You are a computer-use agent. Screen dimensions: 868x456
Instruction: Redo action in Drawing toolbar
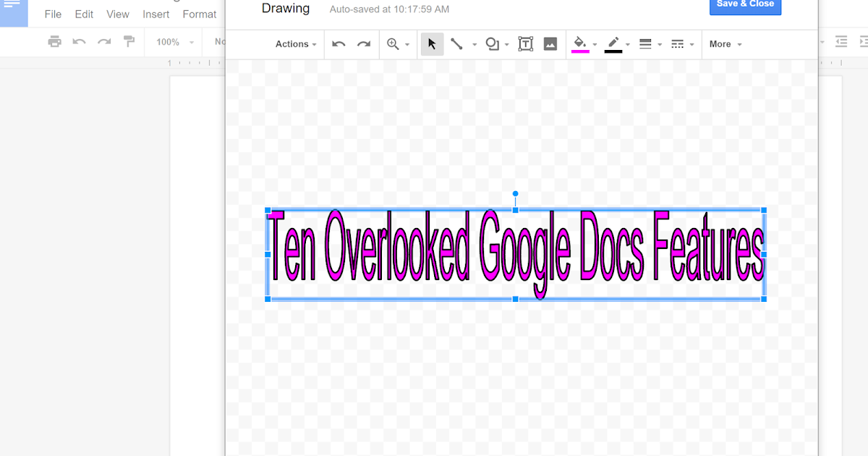coord(364,44)
